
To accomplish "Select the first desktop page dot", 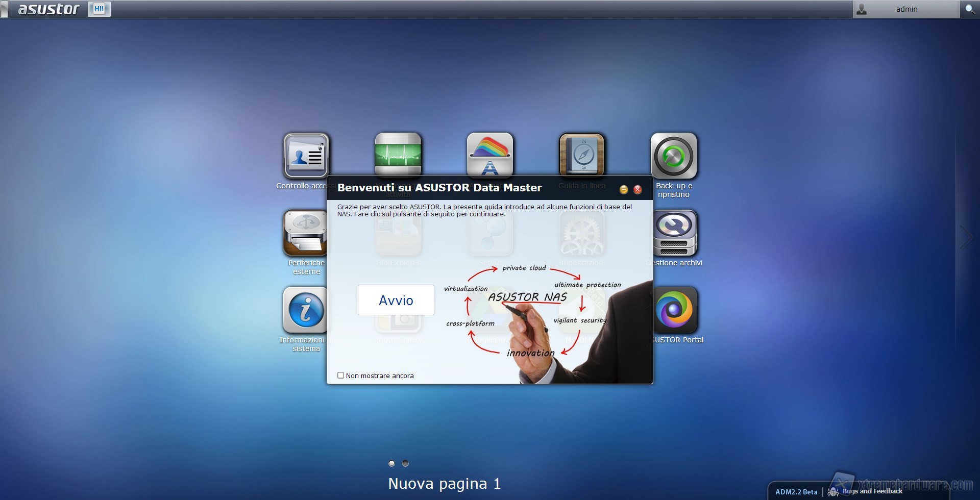I will (391, 463).
